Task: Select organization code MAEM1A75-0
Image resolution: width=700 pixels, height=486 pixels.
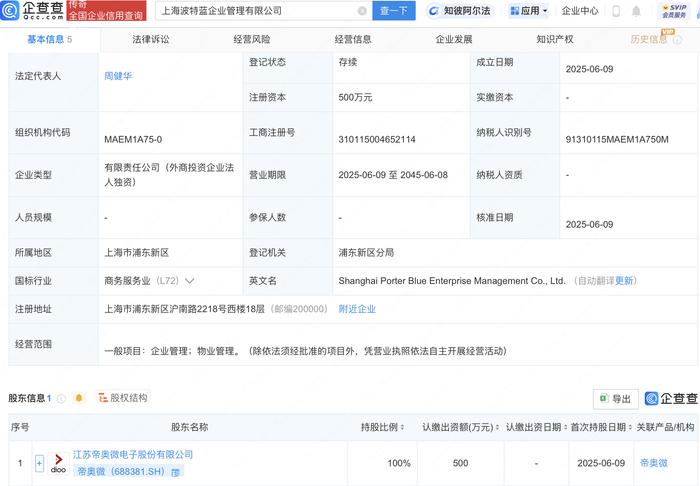Action: point(133,139)
